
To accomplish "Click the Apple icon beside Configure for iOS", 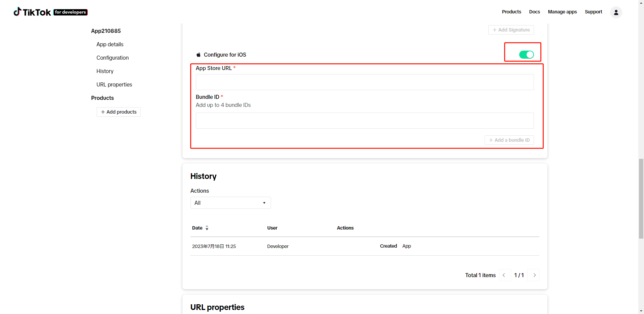I will (x=199, y=55).
